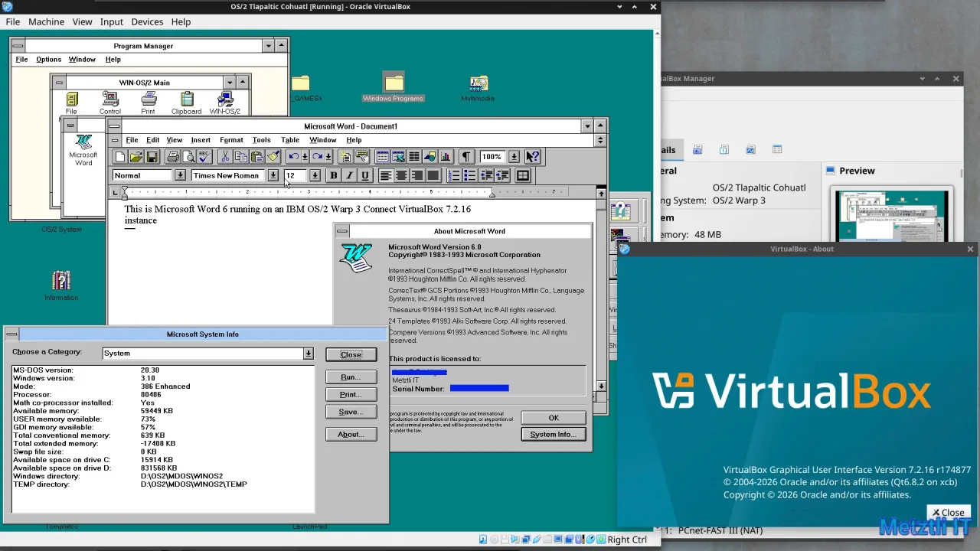Click Print... in Microsoft System Info
Viewport: 980px width, 551px height.
point(351,395)
